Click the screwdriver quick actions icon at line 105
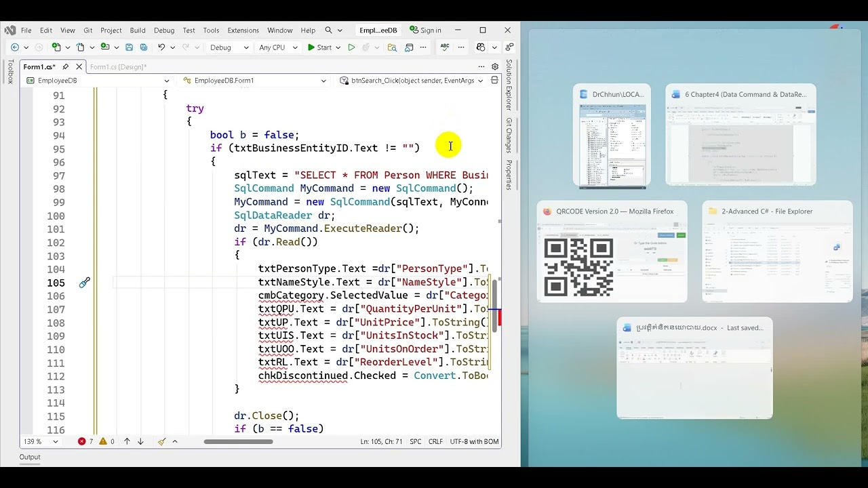This screenshot has width=868, height=488. tap(84, 283)
